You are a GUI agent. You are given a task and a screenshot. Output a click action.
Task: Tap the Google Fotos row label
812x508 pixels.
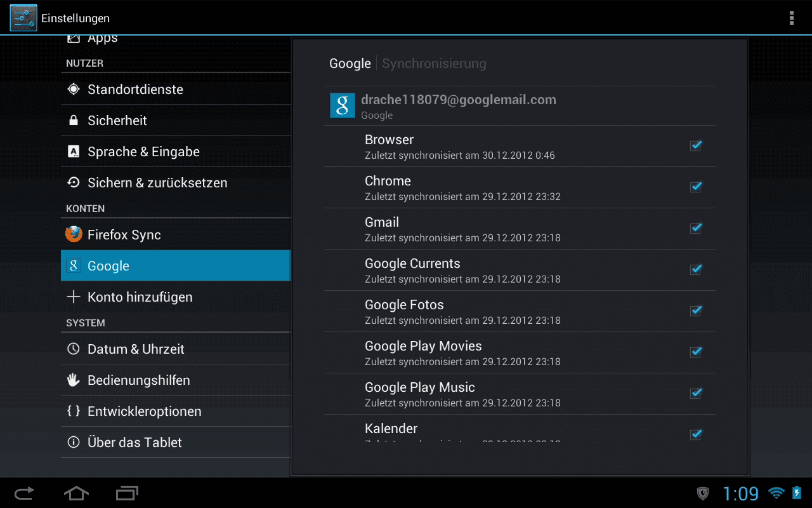click(x=404, y=305)
